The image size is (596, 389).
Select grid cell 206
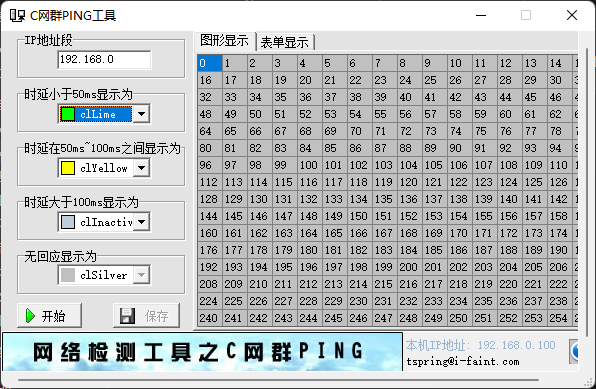click(x=560, y=267)
